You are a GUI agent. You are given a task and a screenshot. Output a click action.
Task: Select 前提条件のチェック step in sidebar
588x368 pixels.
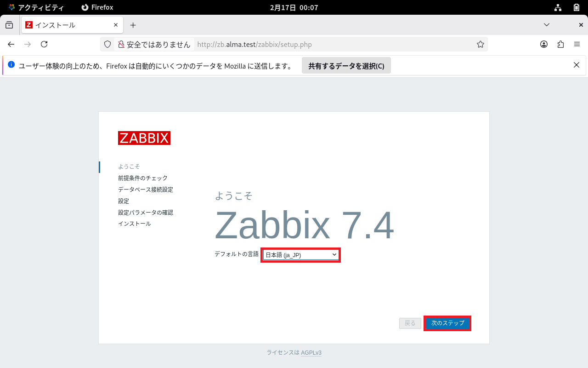click(x=143, y=178)
